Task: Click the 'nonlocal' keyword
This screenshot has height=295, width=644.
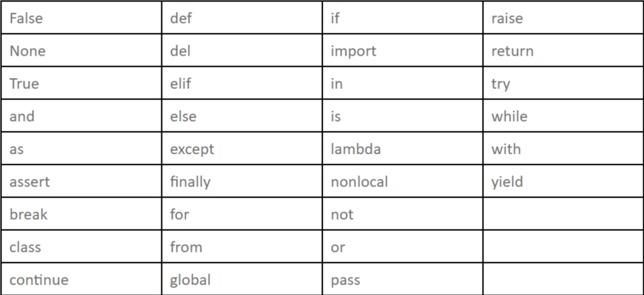Action: pos(359,182)
